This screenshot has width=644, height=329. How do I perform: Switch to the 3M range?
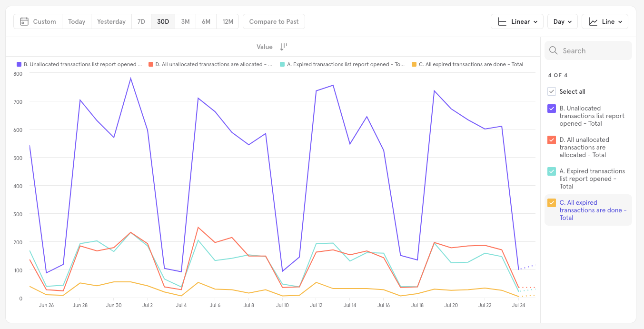click(x=185, y=21)
